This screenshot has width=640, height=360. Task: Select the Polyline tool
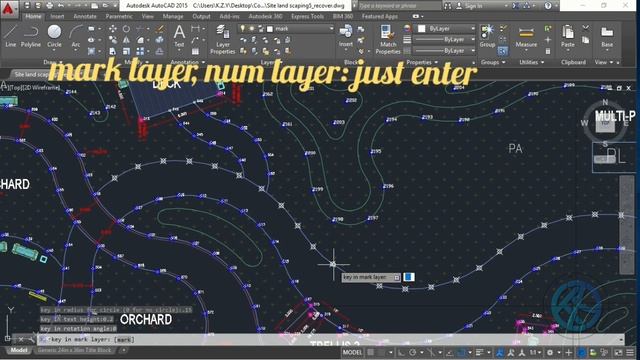click(31, 36)
